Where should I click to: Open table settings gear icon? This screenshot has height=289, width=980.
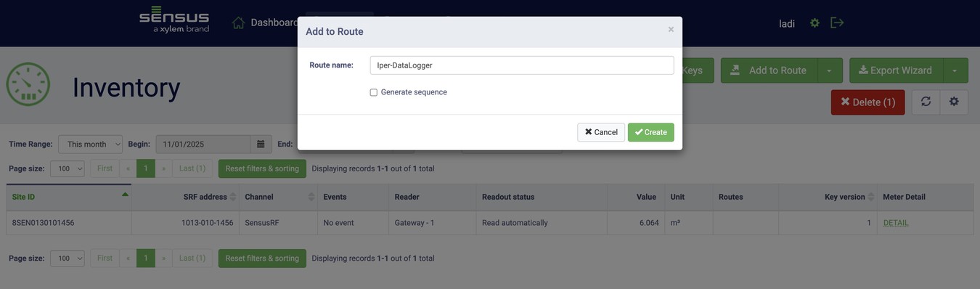[x=954, y=102]
